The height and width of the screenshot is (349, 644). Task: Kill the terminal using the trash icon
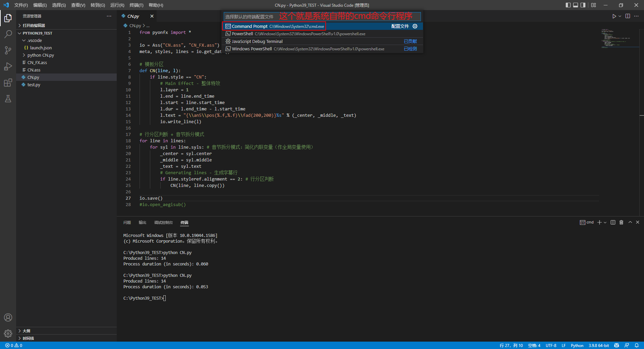622,222
